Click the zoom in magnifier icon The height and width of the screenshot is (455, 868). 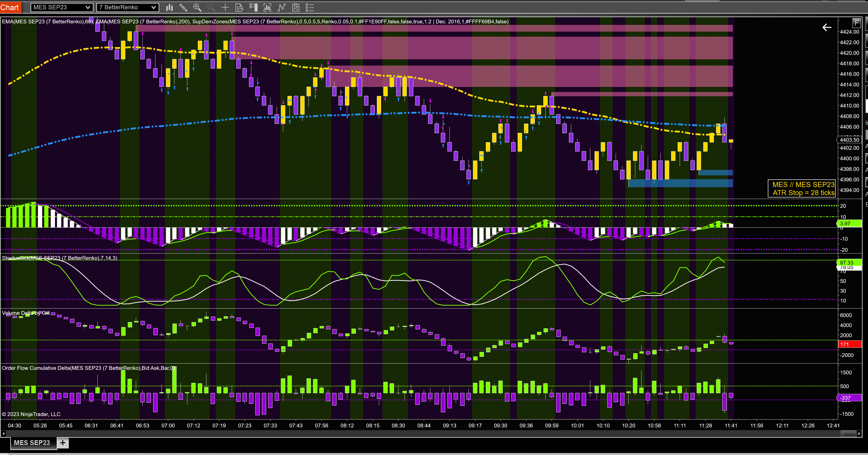(197, 7)
